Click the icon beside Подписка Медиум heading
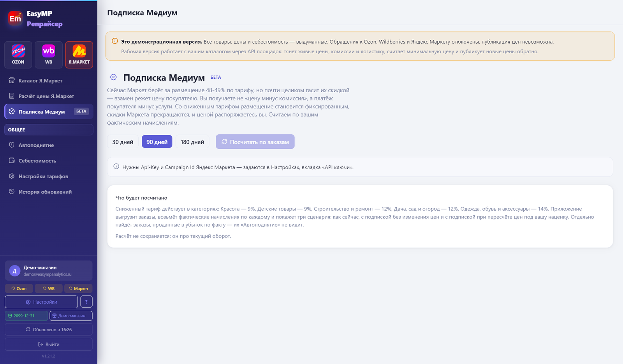Screen dimensions: 623x364 tap(113, 77)
